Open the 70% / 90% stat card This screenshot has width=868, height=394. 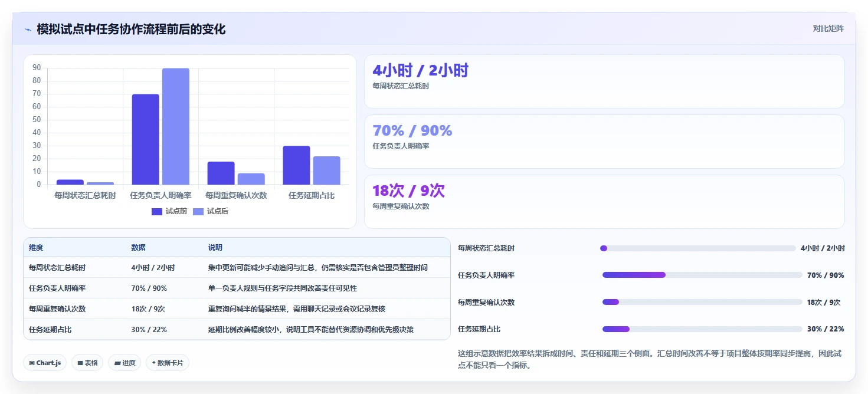click(x=604, y=142)
